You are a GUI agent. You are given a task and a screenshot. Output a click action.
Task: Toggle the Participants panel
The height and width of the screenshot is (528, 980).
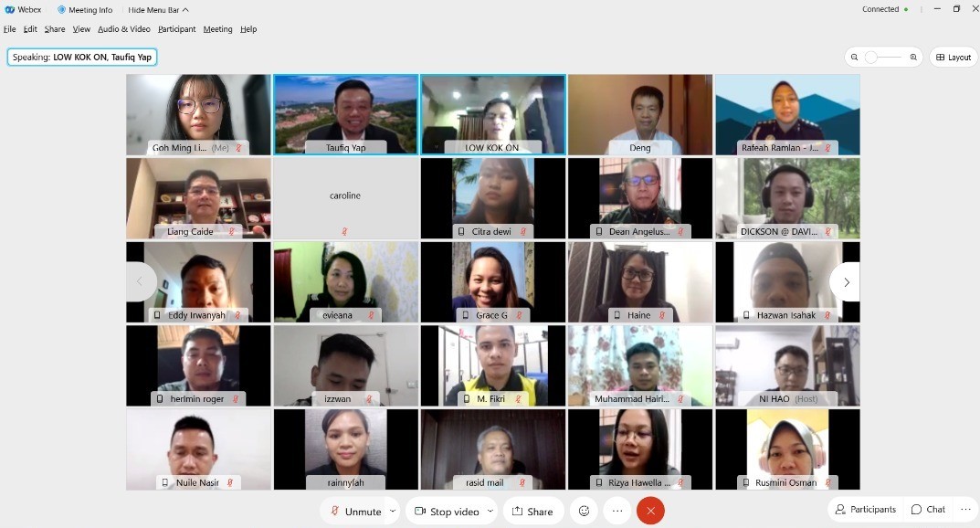(865, 509)
